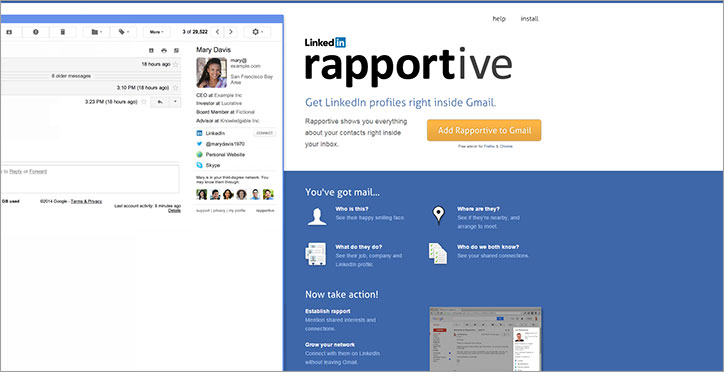Open Terms & Privacy link in Gmail footer
Screen dimensions: 724x372
[x=86, y=201]
